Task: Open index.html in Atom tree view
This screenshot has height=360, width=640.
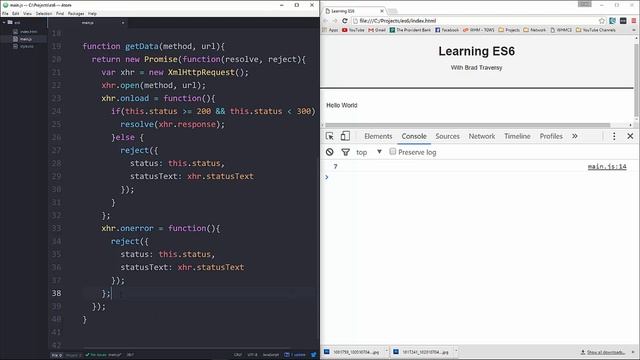Action: click(x=25, y=31)
